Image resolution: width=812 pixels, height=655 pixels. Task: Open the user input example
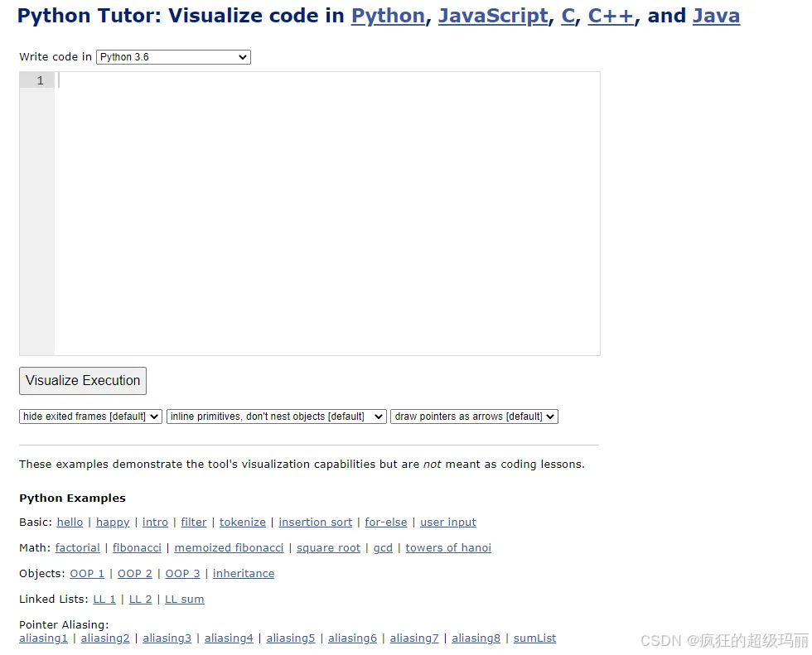[447, 522]
